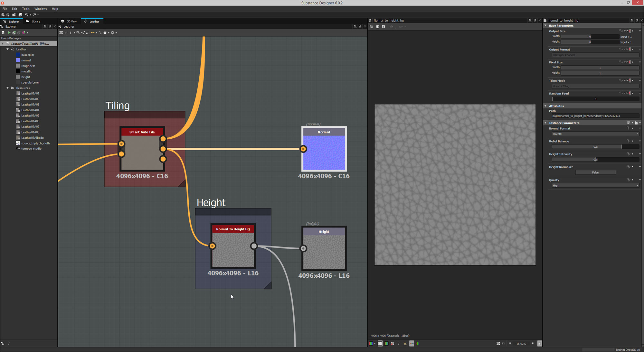Click the green play icon in Explorer toolbar
Image resolution: width=644 pixels, height=352 pixels.
coord(9,32)
